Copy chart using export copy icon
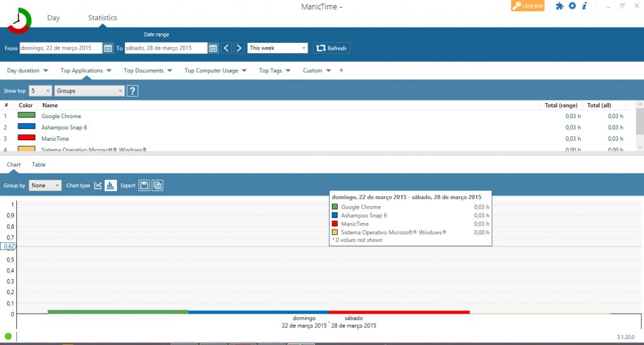Screen dimensions: 644x345 pos(157,185)
